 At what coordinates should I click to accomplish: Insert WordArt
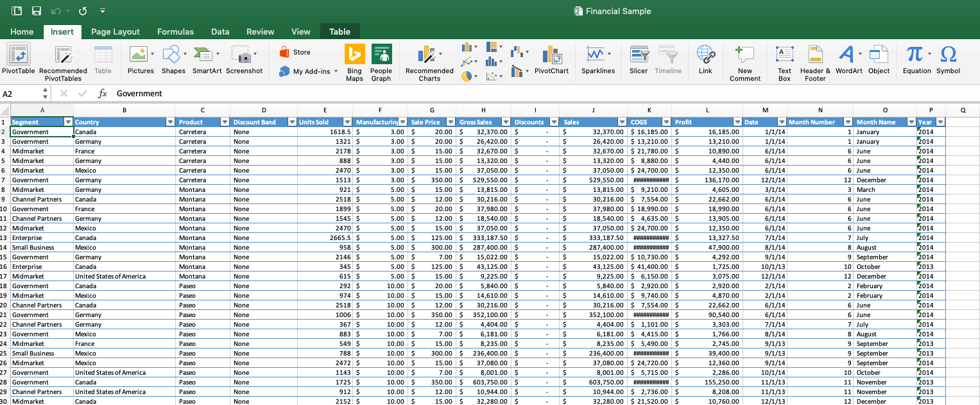click(x=848, y=61)
